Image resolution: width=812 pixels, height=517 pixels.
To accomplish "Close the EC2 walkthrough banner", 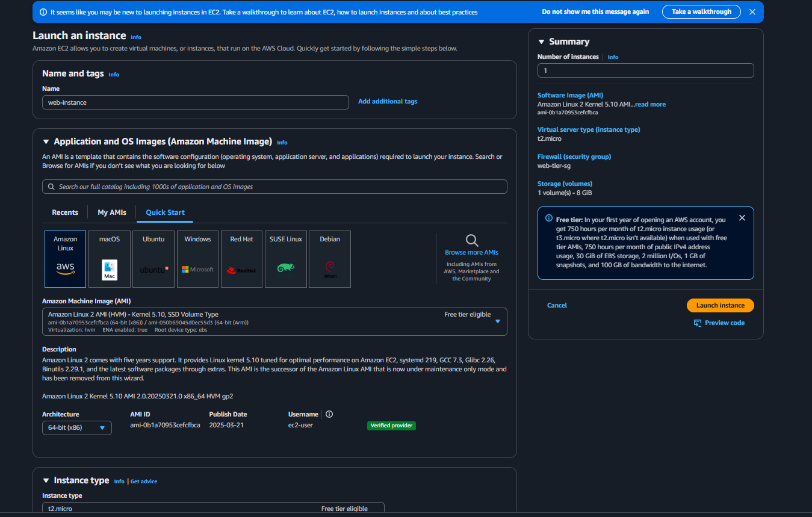I will pyautogui.click(x=752, y=11).
